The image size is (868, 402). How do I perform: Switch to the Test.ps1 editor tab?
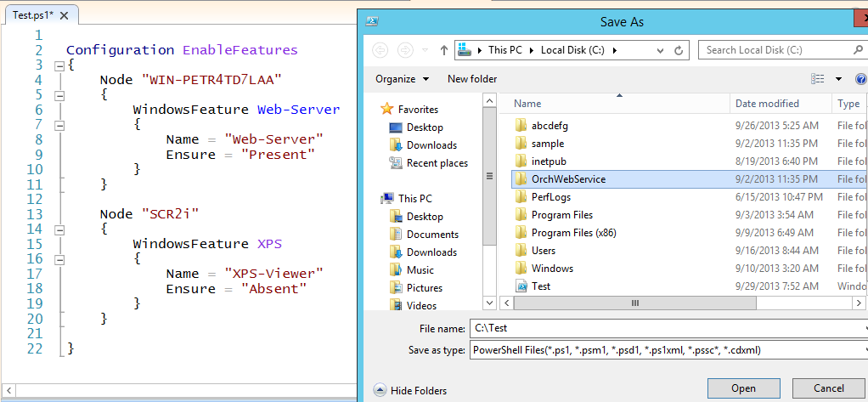pos(34,15)
